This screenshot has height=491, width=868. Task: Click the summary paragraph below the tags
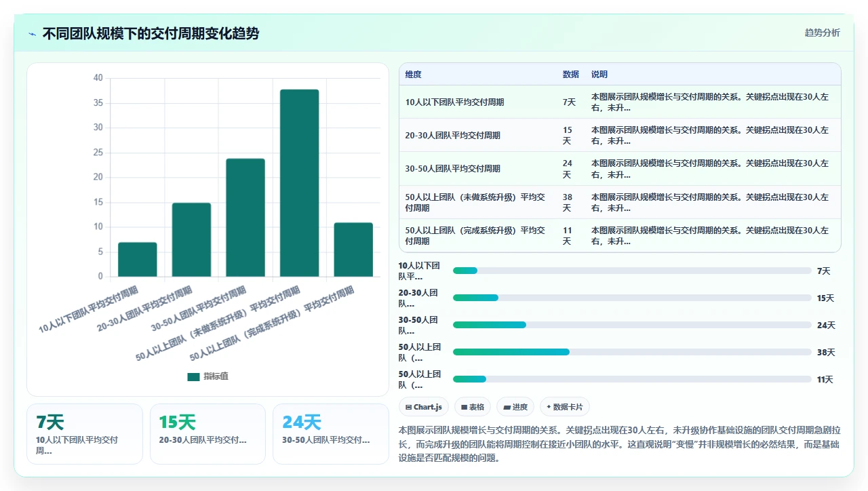619,444
